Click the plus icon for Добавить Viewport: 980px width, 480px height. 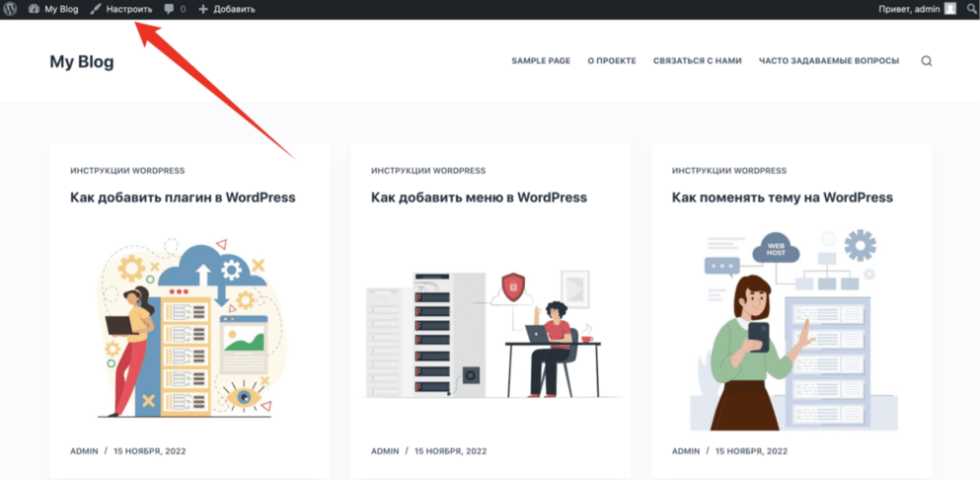203,10
